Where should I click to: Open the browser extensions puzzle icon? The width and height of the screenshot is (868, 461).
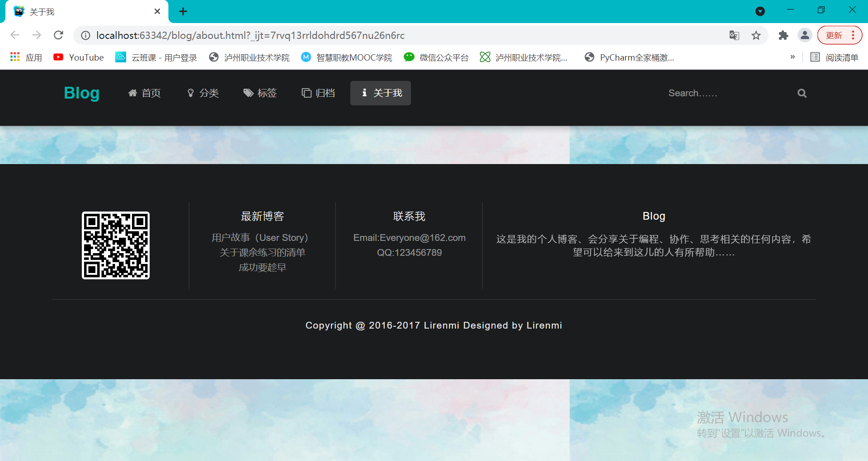click(x=783, y=35)
